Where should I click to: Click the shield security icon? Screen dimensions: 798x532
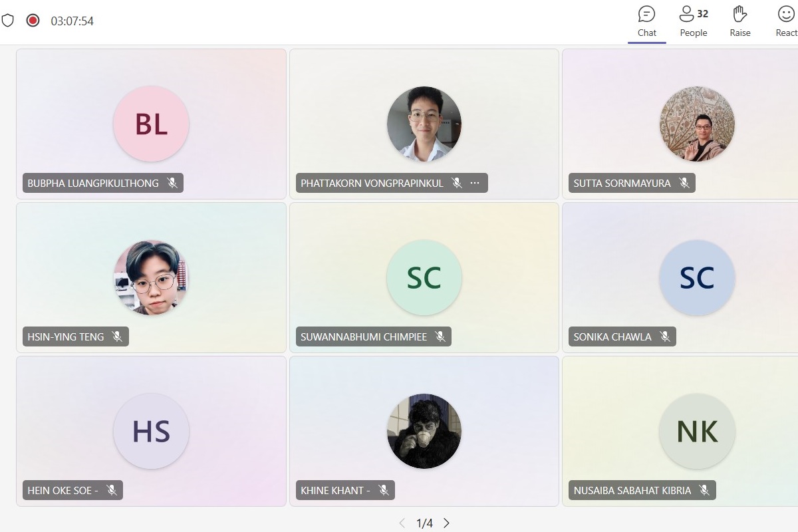[x=8, y=21]
